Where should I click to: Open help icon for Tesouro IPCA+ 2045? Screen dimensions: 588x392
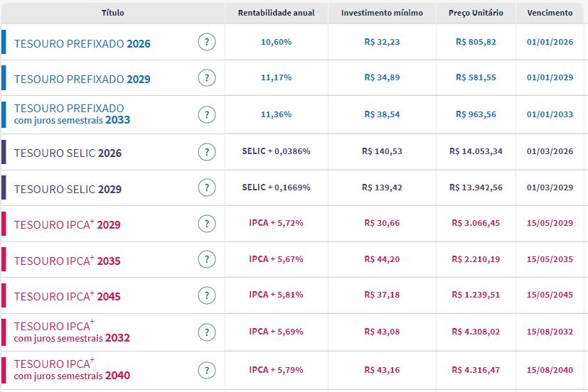pyautogui.click(x=206, y=295)
